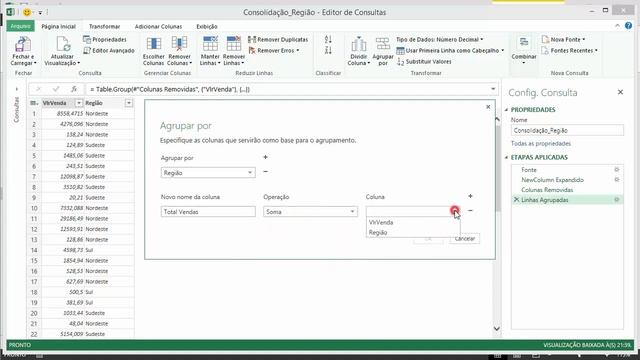This screenshot has height=360, width=640.
Task: Open the Arquivo tab
Action: pos(20,26)
